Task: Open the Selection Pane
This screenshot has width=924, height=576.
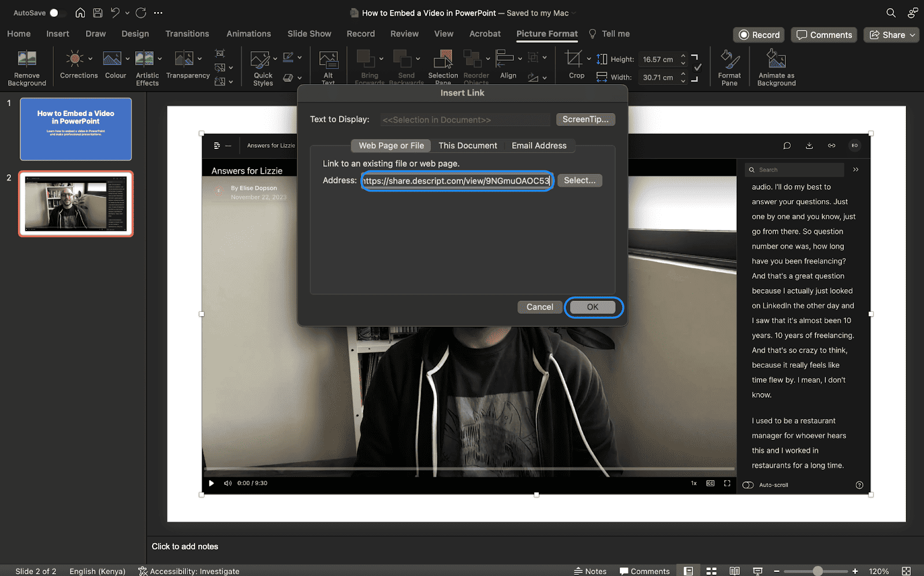Action: 443,68
